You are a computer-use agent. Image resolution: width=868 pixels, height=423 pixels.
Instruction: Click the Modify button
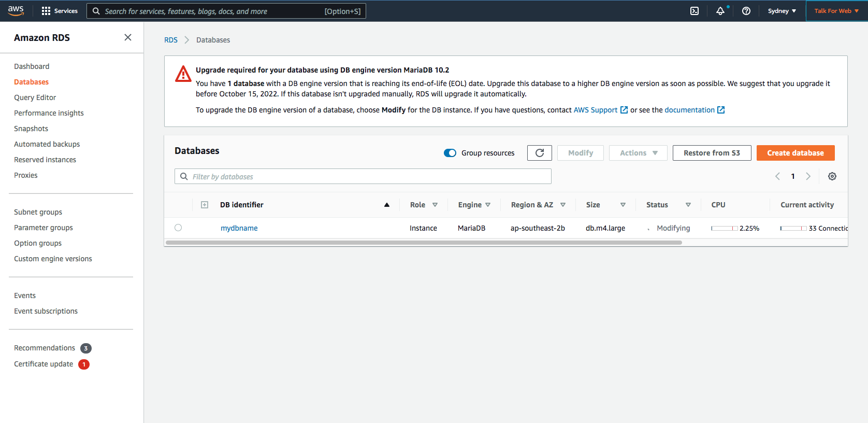[581, 153]
